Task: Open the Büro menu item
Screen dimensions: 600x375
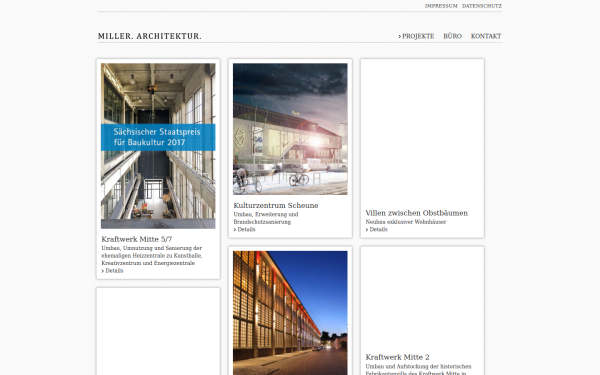Action: (x=453, y=36)
